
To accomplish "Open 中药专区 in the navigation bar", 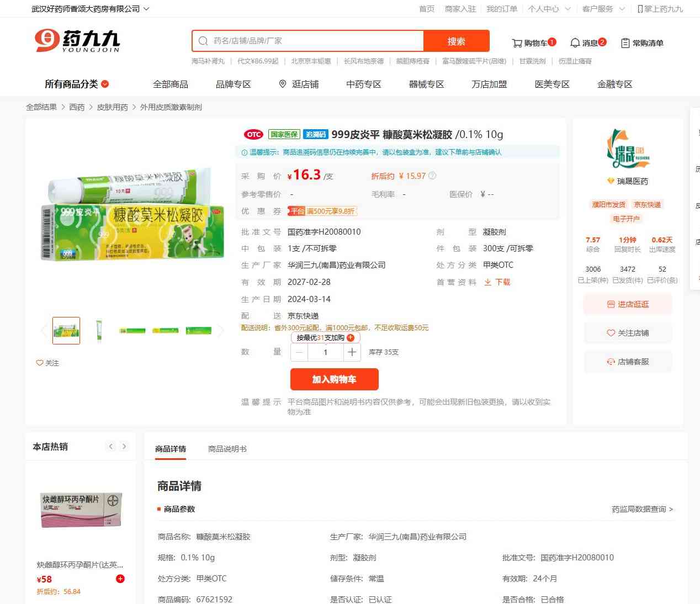I will [363, 84].
